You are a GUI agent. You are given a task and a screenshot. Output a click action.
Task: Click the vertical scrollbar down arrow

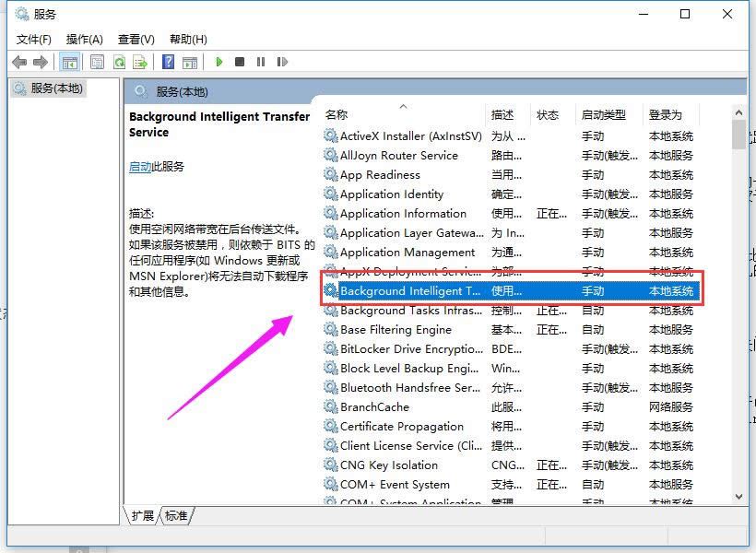pyautogui.click(x=738, y=496)
